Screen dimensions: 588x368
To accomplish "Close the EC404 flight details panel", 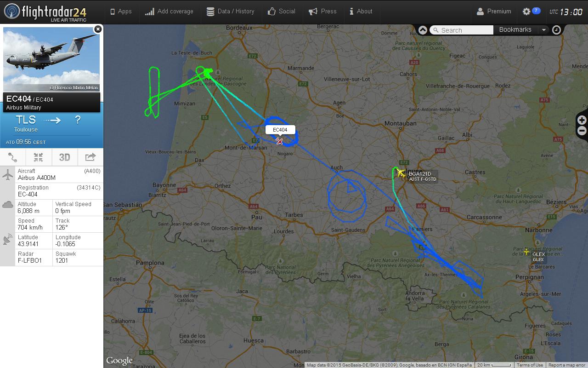I will tap(98, 29).
